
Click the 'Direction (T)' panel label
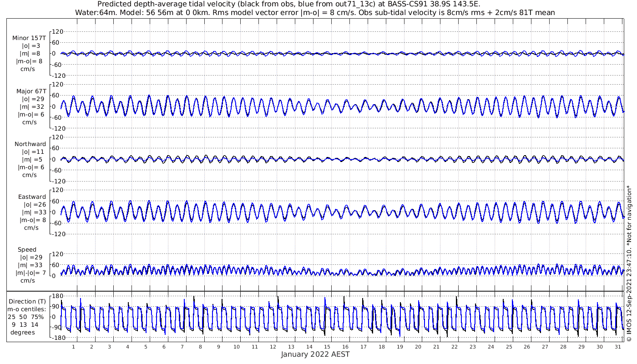[x=28, y=301]
